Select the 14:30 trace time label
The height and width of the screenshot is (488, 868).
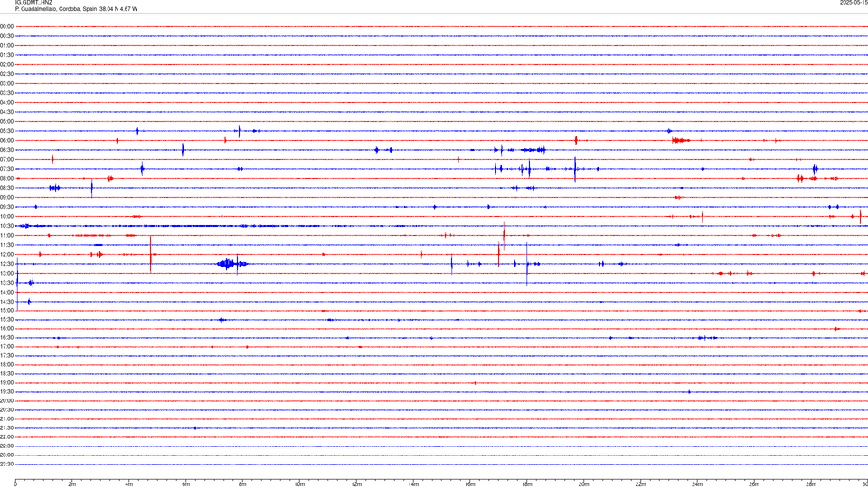pos(6,302)
